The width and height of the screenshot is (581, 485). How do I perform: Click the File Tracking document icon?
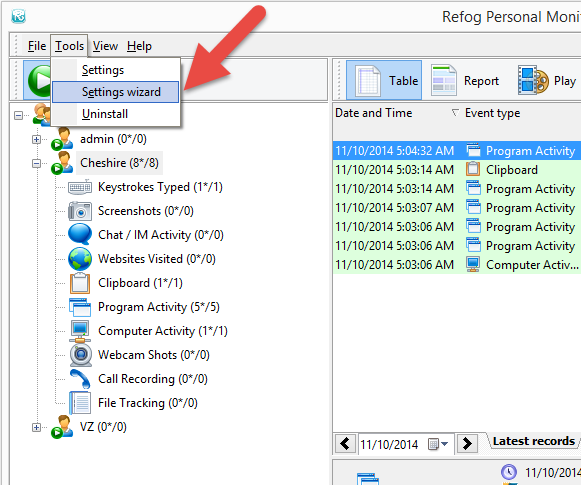click(x=80, y=403)
